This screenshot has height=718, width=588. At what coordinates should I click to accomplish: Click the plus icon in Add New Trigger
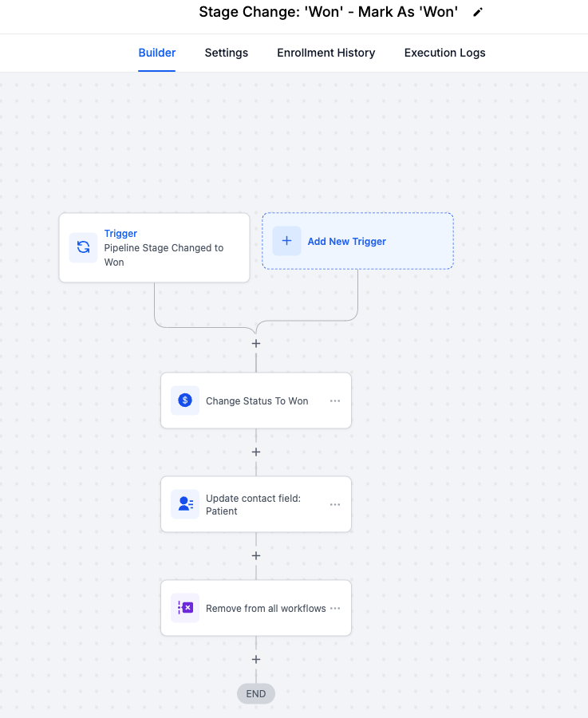click(x=286, y=241)
